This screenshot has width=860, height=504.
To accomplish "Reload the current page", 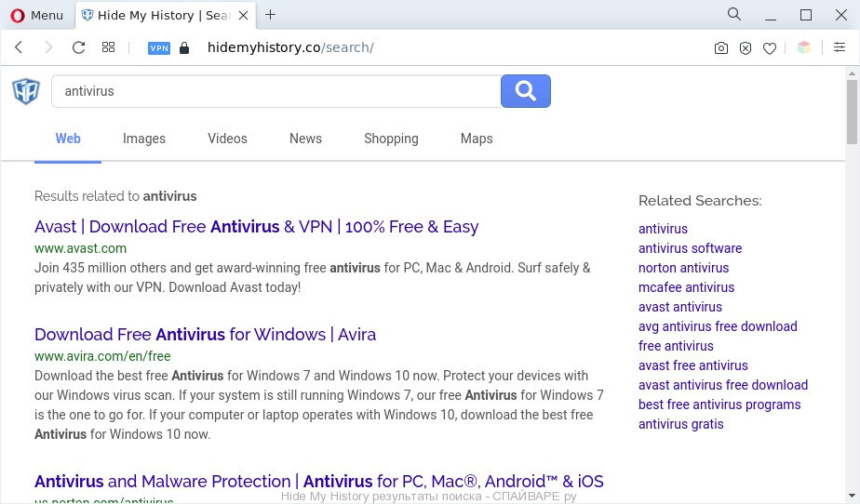I will pyautogui.click(x=78, y=47).
